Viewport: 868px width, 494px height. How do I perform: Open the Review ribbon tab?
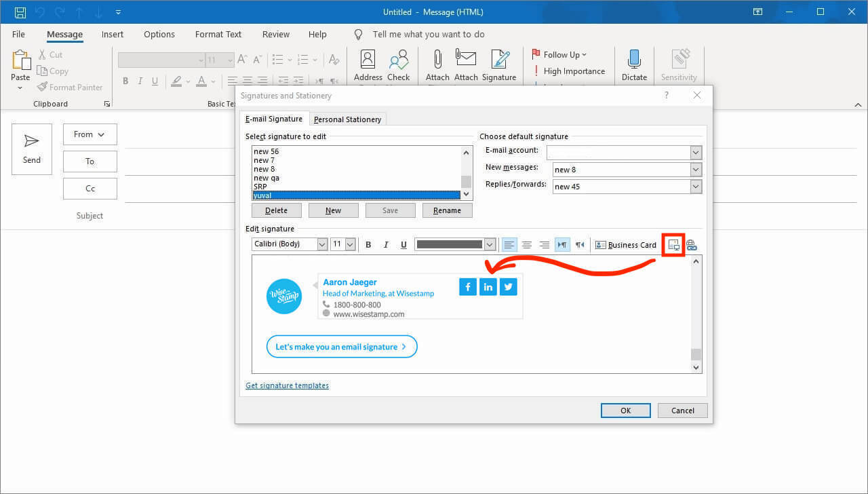(x=276, y=35)
